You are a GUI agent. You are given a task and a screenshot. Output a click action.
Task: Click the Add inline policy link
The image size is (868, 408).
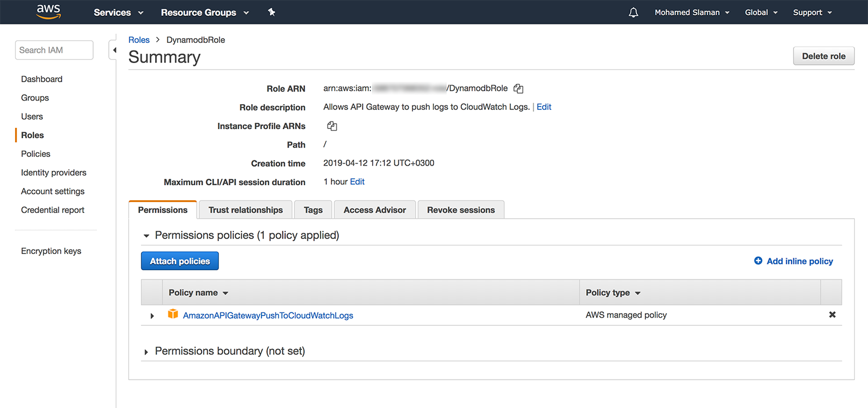pyautogui.click(x=800, y=262)
